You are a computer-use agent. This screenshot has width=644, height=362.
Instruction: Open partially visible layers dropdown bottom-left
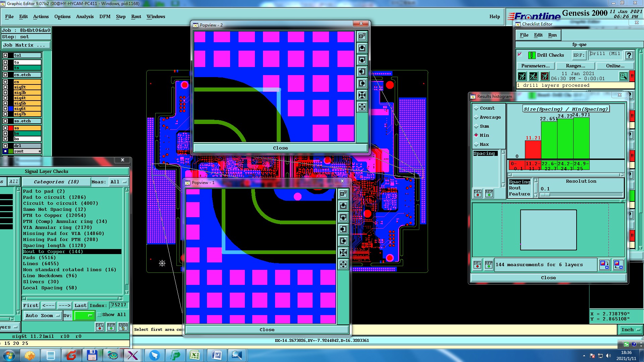(9, 327)
